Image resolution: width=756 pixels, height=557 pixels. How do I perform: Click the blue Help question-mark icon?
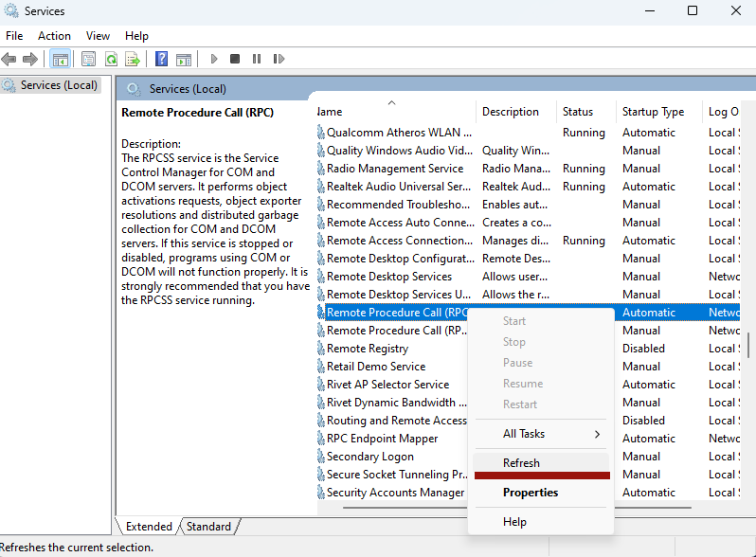point(162,59)
